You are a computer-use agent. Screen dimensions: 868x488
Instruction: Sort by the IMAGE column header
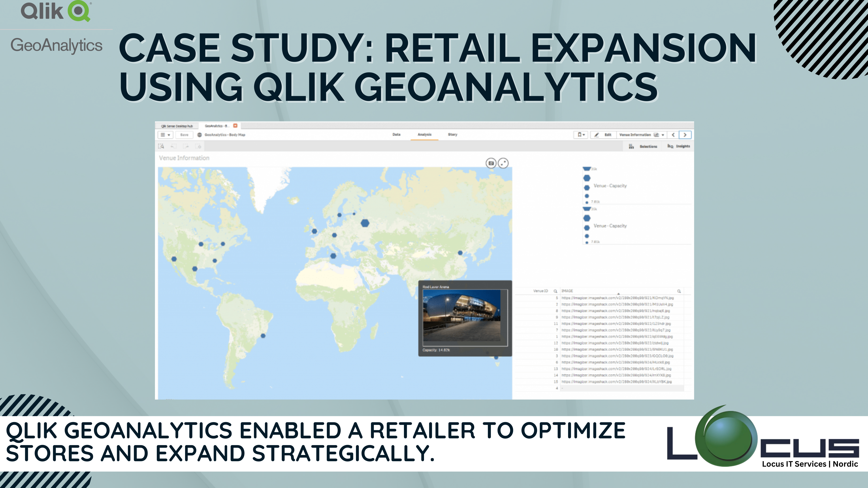(x=567, y=291)
